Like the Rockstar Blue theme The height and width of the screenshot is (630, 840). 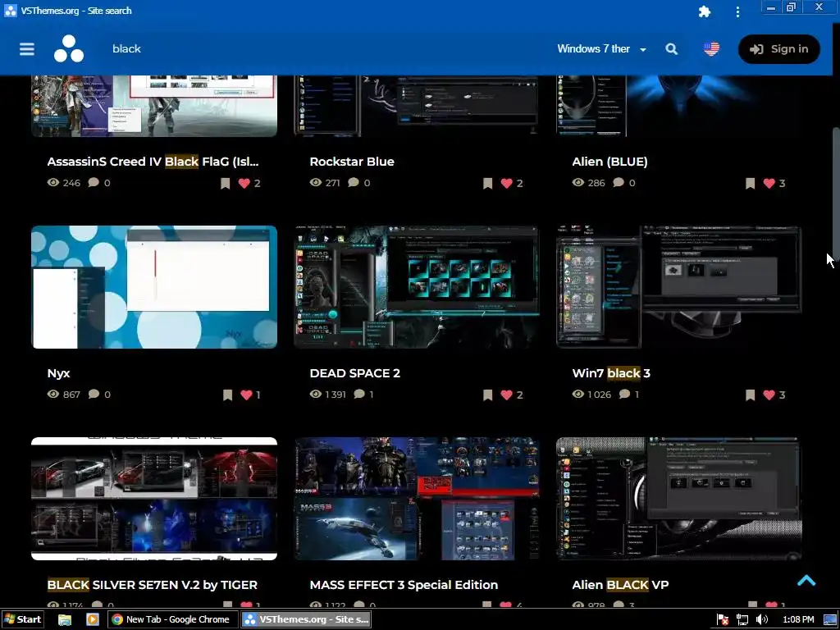point(507,183)
